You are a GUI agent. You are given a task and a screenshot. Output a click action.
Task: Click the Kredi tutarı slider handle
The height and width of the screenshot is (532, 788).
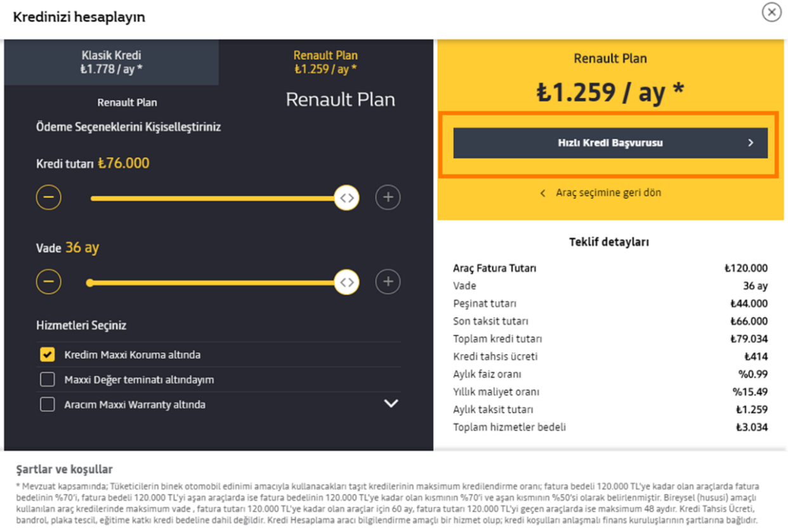click(x=346, y=198)
